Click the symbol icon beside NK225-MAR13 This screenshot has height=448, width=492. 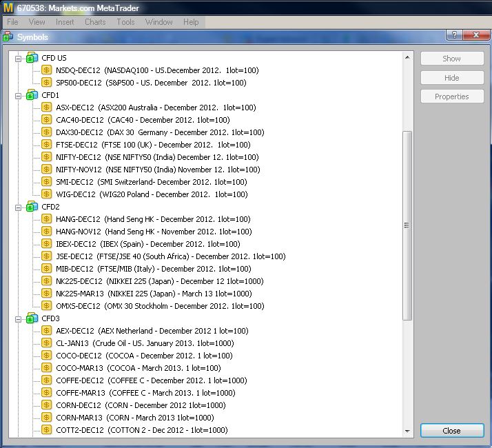(x=46, y=294)
